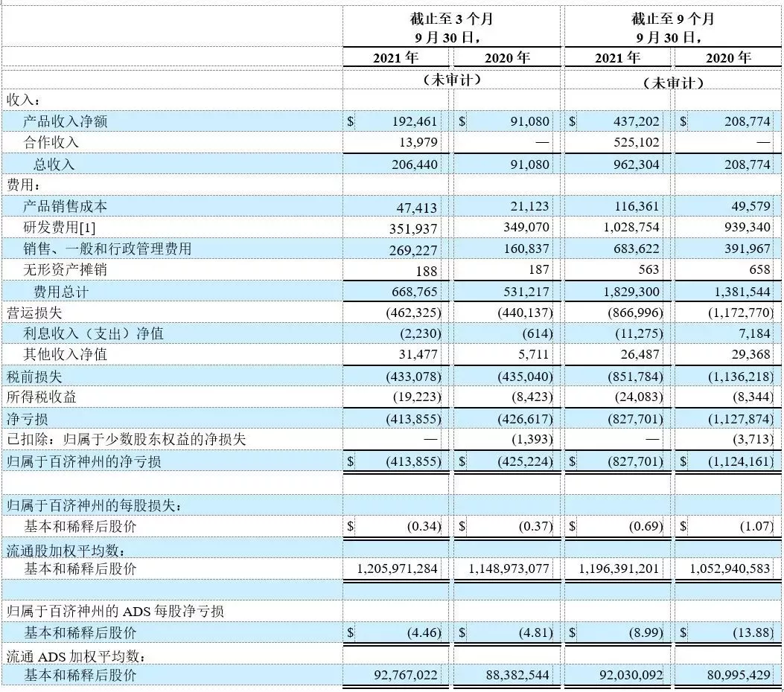Select the weighted ADS value 92,767,022

pos(406,676)
